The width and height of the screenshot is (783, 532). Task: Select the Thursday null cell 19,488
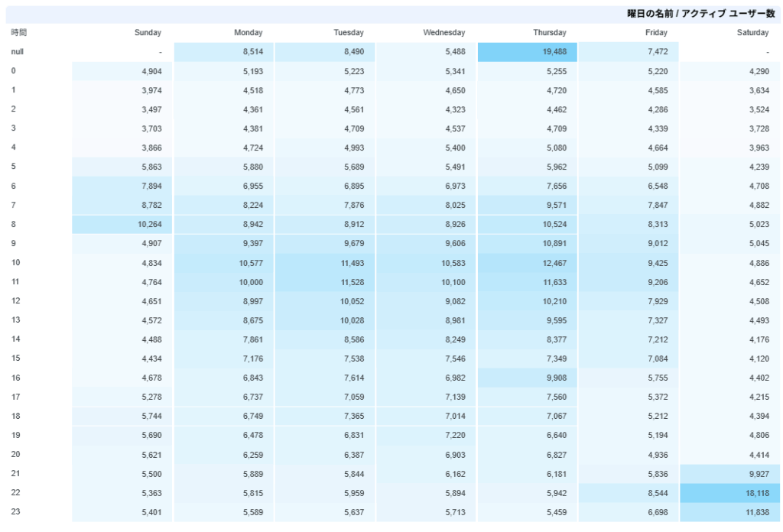coord(528,52)
